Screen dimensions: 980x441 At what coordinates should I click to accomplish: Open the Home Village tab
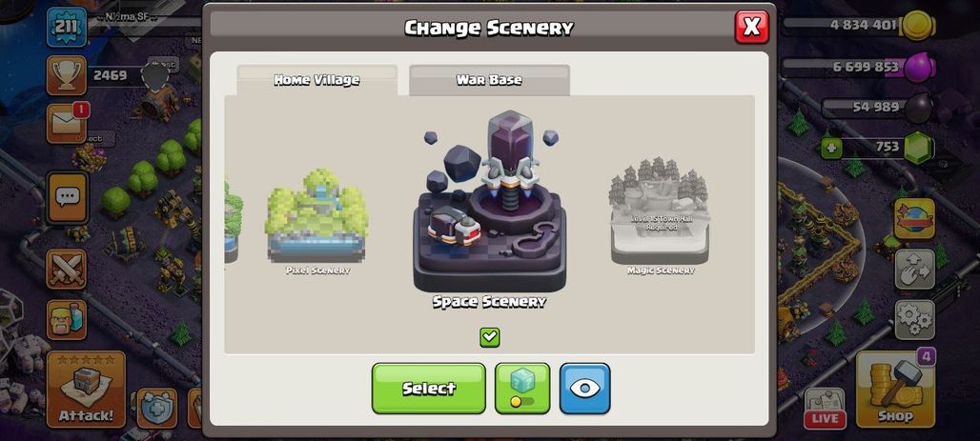316,80
